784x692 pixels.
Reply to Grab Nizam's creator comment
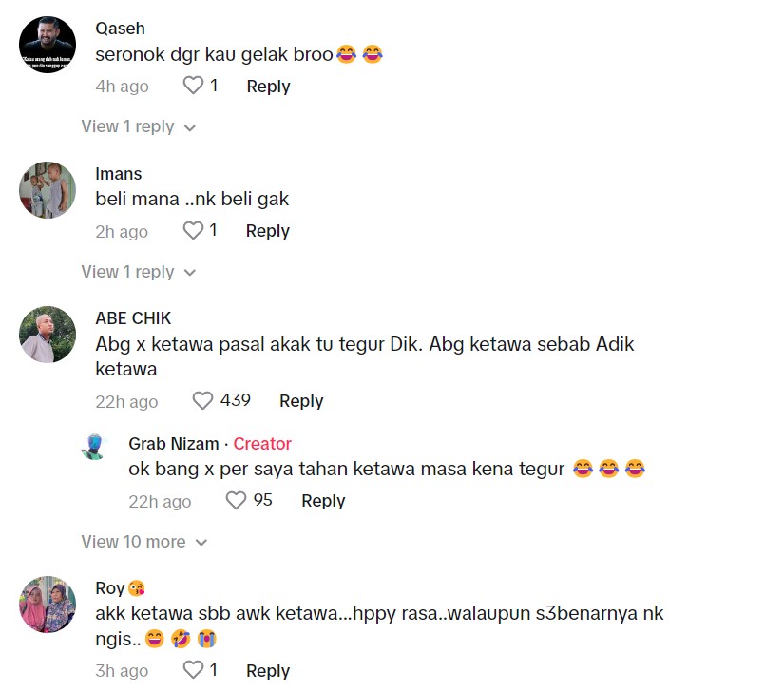click(323, 501)
